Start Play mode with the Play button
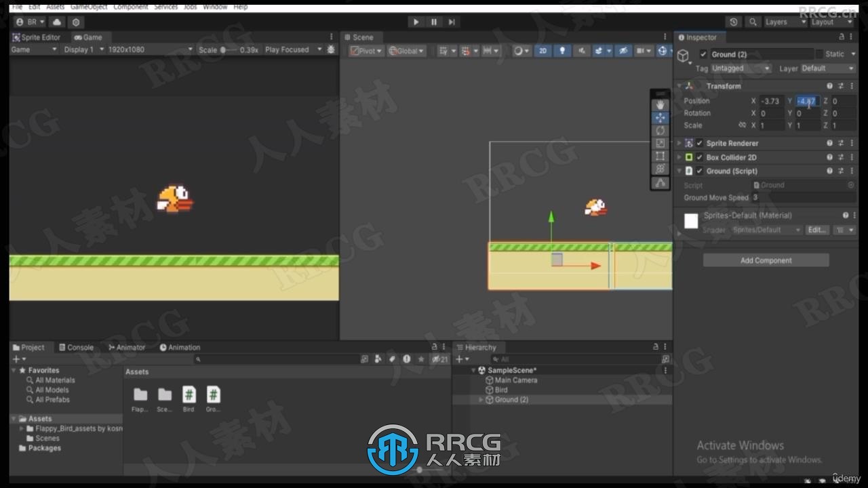868x488 pixels. coord(416,22)
